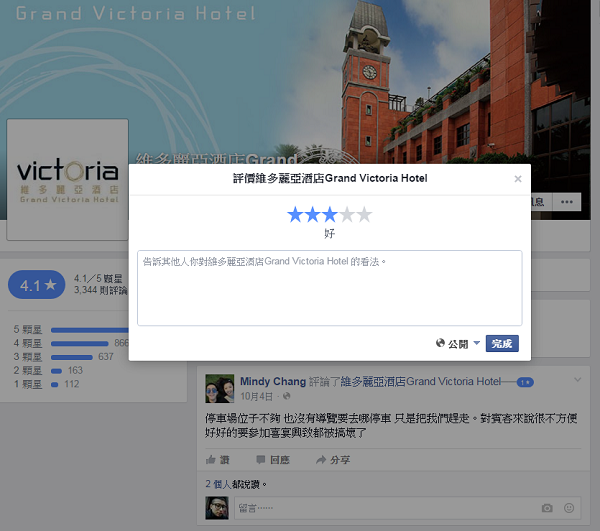Click the Victoria hotel profile picture
The width and height of the screenshot is (600, 531).
pyautogui.click(x=67, y=179)
